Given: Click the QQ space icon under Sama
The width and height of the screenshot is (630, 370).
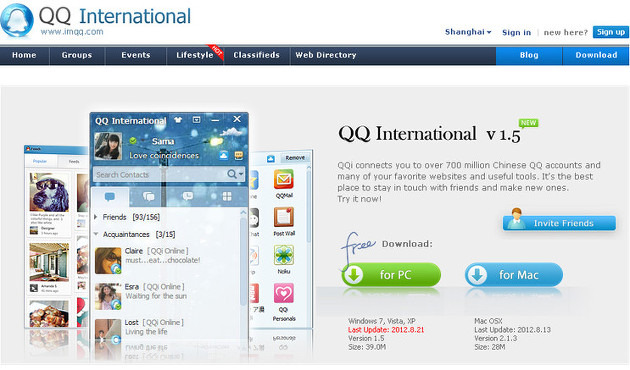Looking at the screenshot, I should (x=223, y=155).
